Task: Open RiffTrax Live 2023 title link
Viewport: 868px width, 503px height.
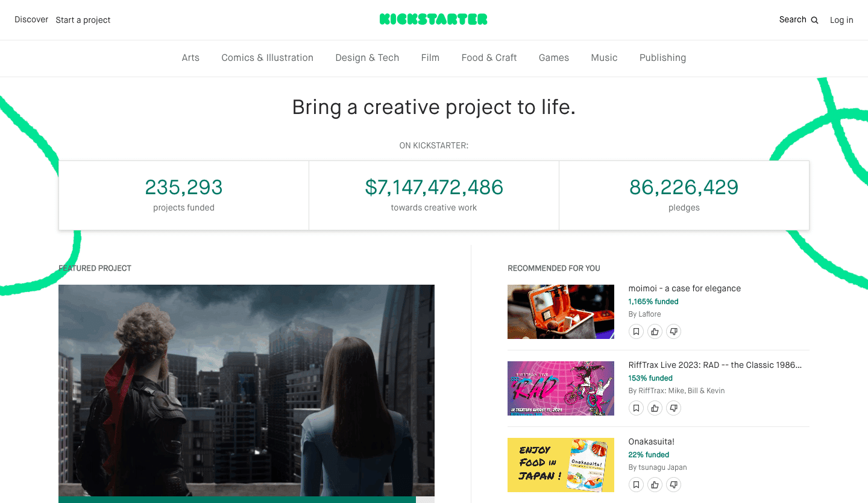Action: [x=715, y=365]
